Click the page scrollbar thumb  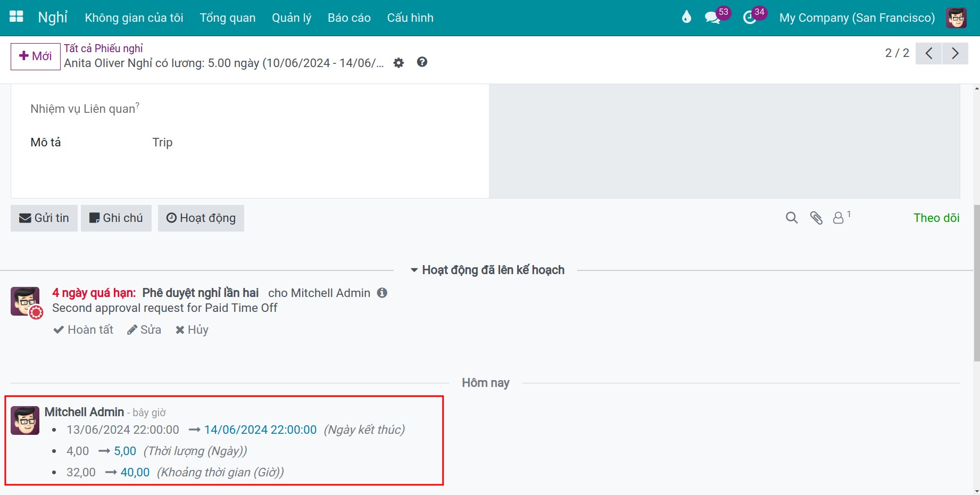976,282
